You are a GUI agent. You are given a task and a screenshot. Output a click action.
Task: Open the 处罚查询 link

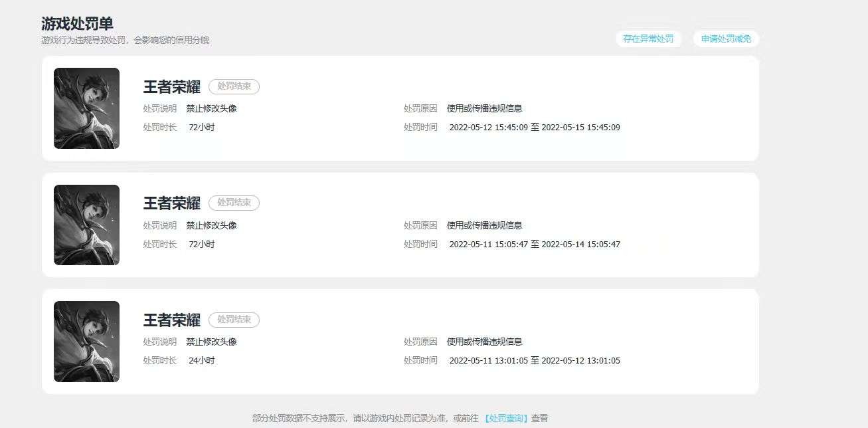506,418
